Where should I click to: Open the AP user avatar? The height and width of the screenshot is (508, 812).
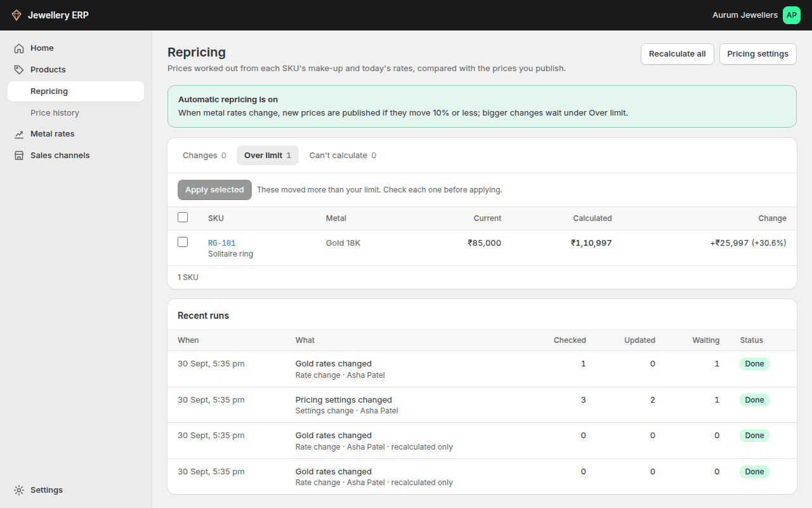[792, 15]
